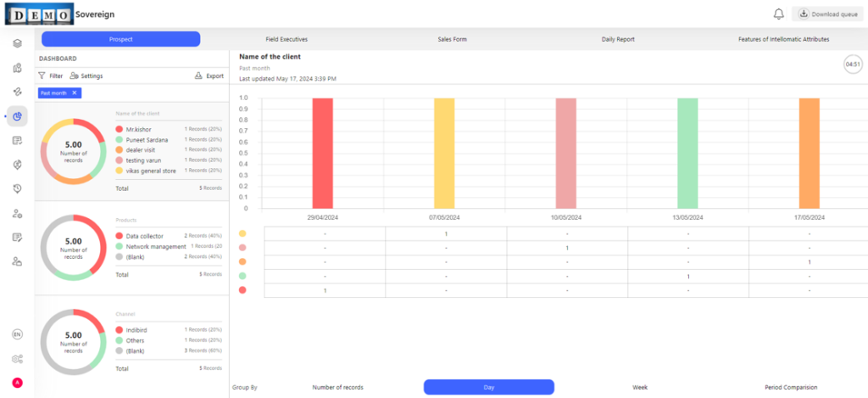The width and height of the screenshot is (868, 398).
Task: Click the edit note sidebar icon
Action: point(17,238)
